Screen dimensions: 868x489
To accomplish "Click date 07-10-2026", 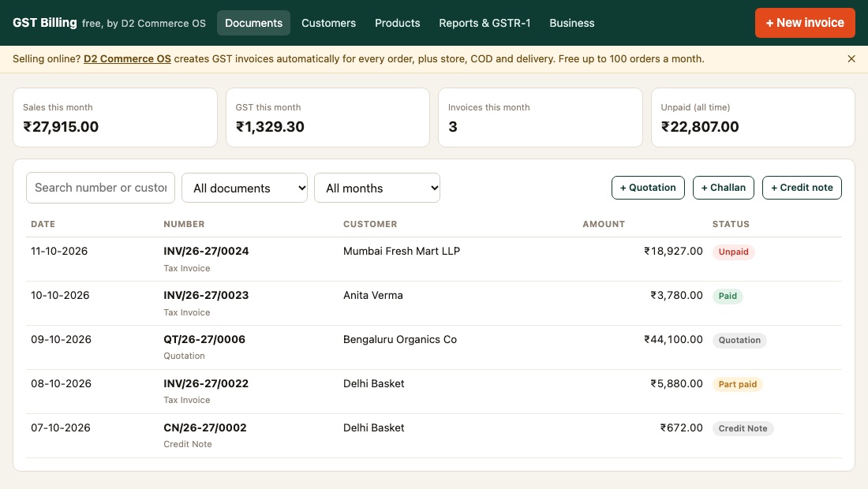I will click(60, 428).
